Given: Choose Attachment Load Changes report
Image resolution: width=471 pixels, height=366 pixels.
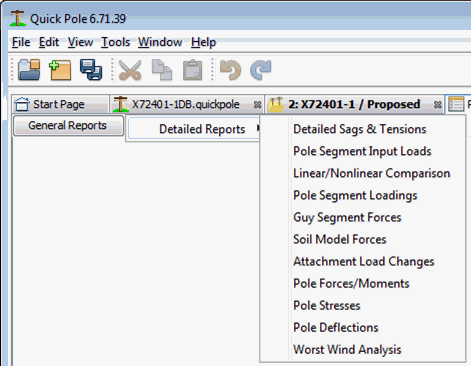Looking at the screenshot, I should pos(363,261).
